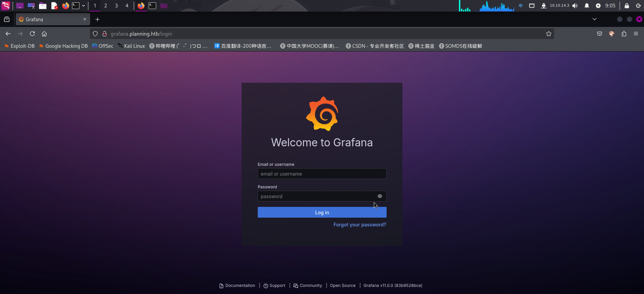
Task: Go back with the back arrow
Action: pyautogui.click(x=8, y=34)
